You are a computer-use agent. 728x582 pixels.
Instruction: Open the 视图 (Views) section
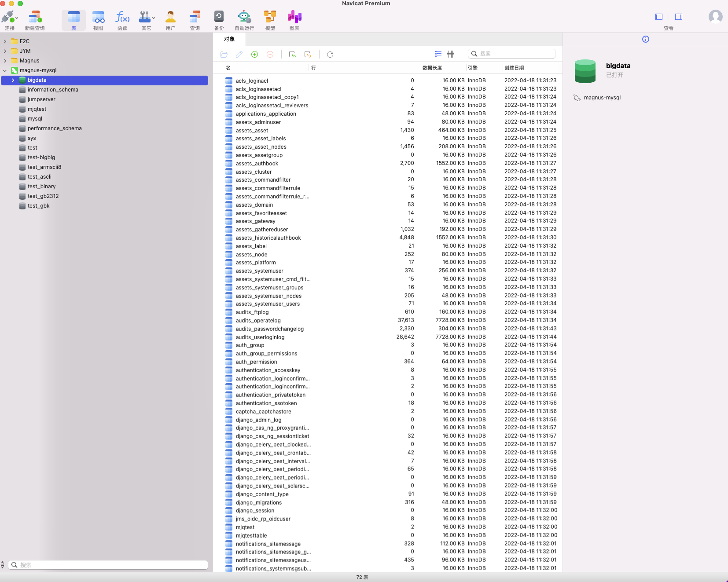click(x=98, y=17)
